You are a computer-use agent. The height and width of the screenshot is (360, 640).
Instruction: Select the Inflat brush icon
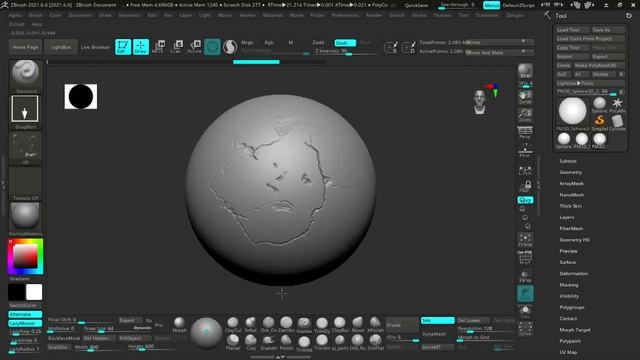[251, 324]
